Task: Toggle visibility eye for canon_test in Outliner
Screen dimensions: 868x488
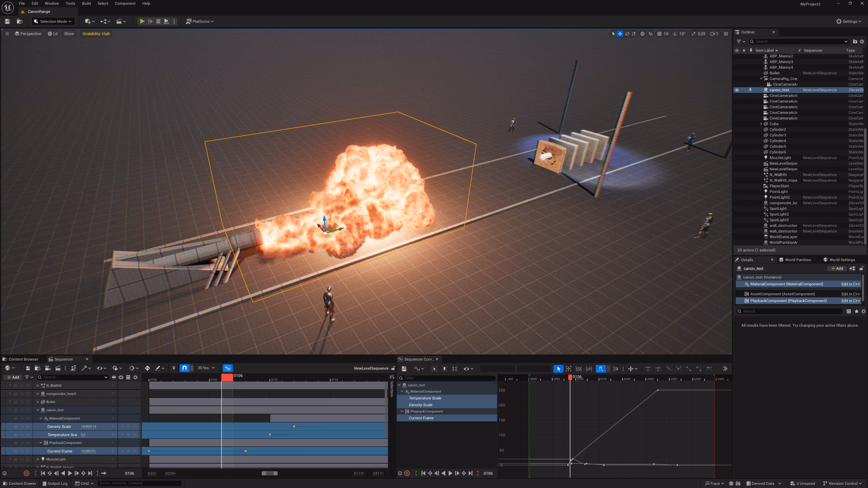Action: (x=737, y=90)
